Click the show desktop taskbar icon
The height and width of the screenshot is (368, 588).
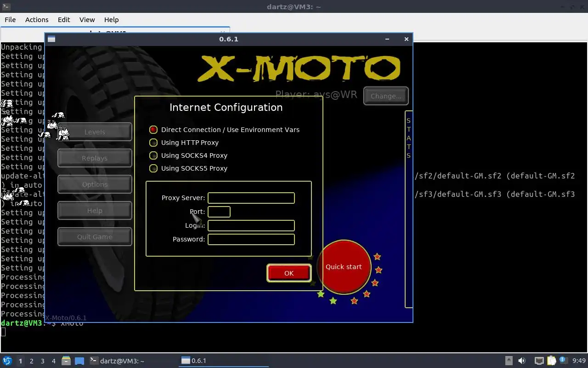[x=79, y=361]
